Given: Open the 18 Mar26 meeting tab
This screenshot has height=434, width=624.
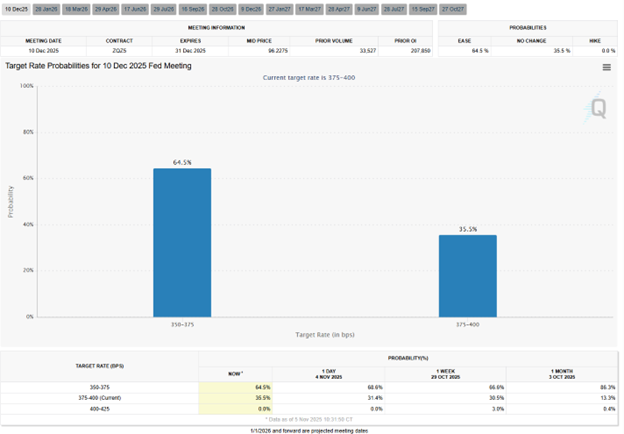Looking at the screenshot, I should [75, 8].
